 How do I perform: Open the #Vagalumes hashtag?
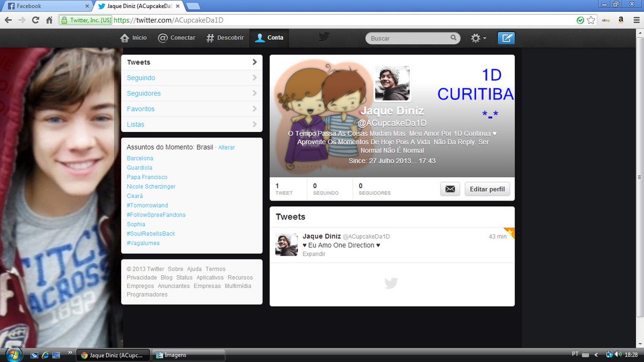point(143,243)
